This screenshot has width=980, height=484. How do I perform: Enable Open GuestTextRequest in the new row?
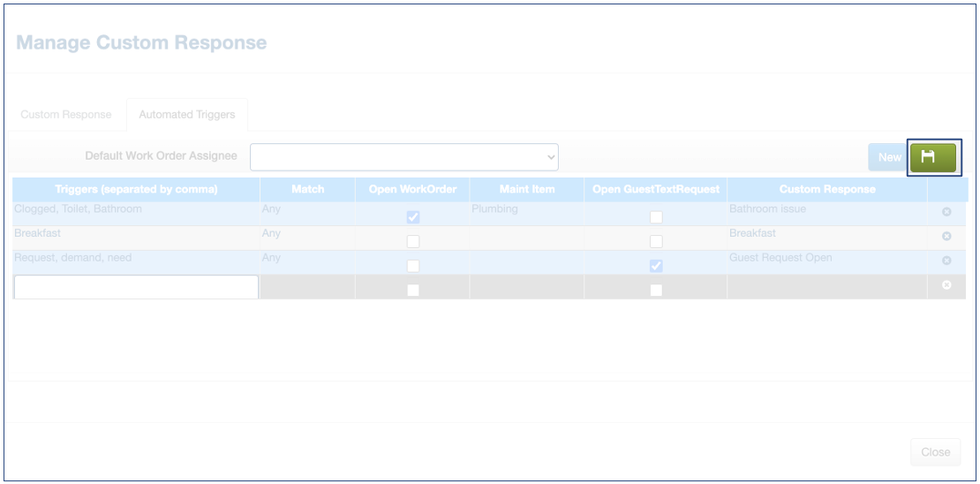coord(655,290)
